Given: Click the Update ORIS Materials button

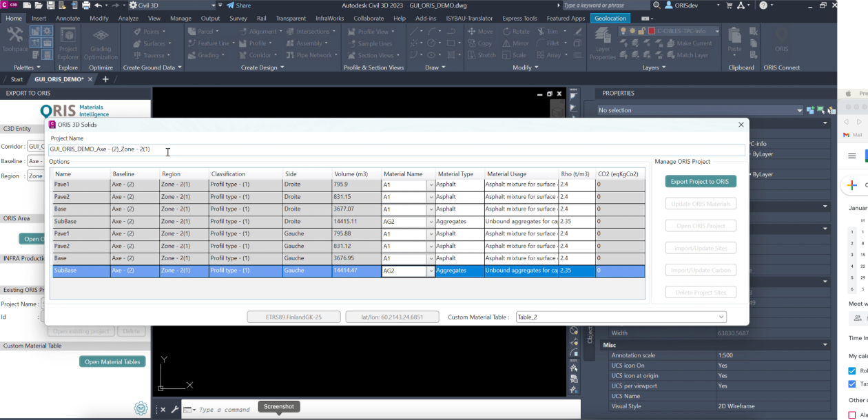Looking at the screenshot, I should 701,204.
